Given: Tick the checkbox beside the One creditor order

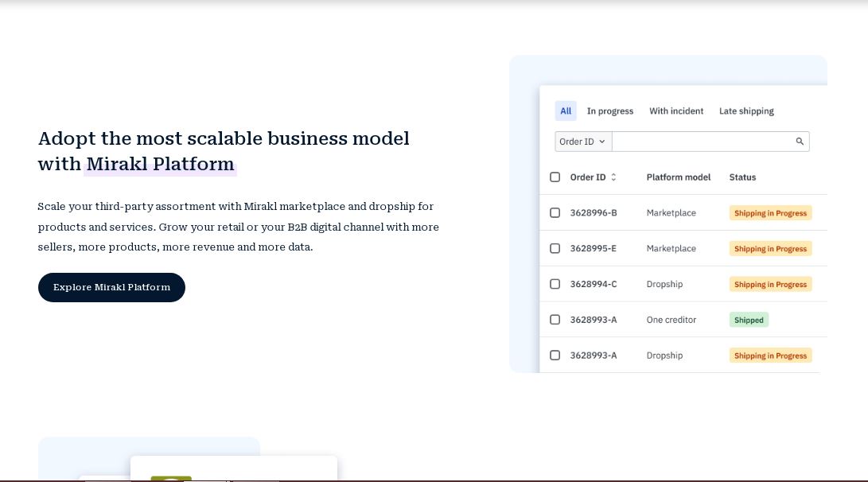Looking at the screenshot, I should (x=555, y=319).
